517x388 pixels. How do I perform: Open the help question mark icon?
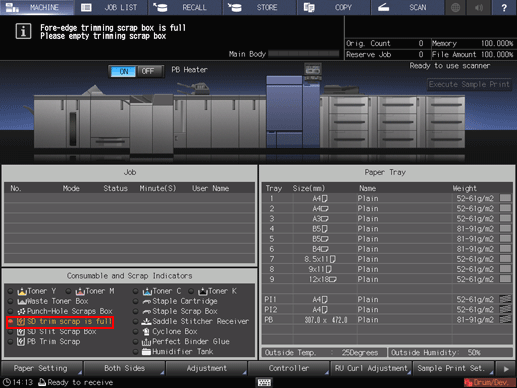click(x=504, y=7)
